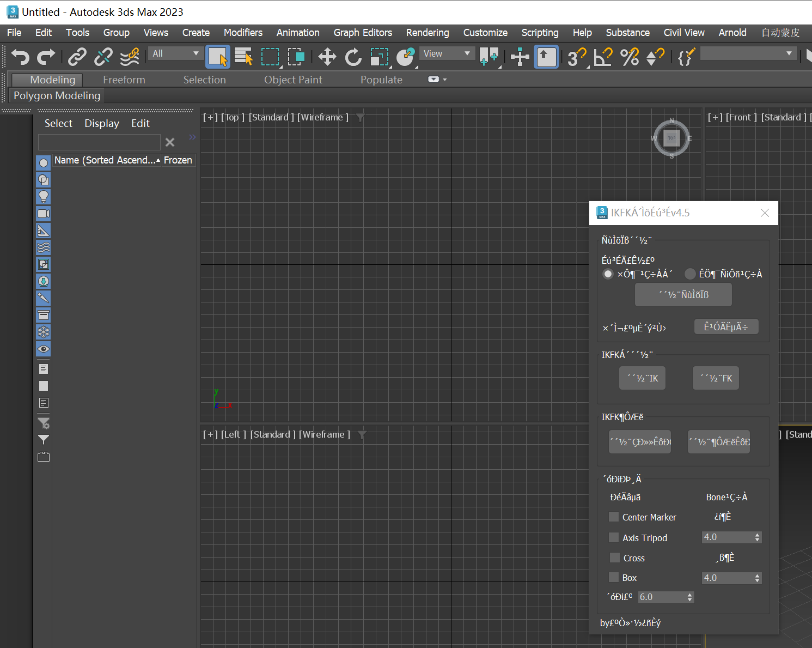The width and height of the screenshot is (812, 648).
Task: Enable the Center Marker checkbox
Action: 614,517
